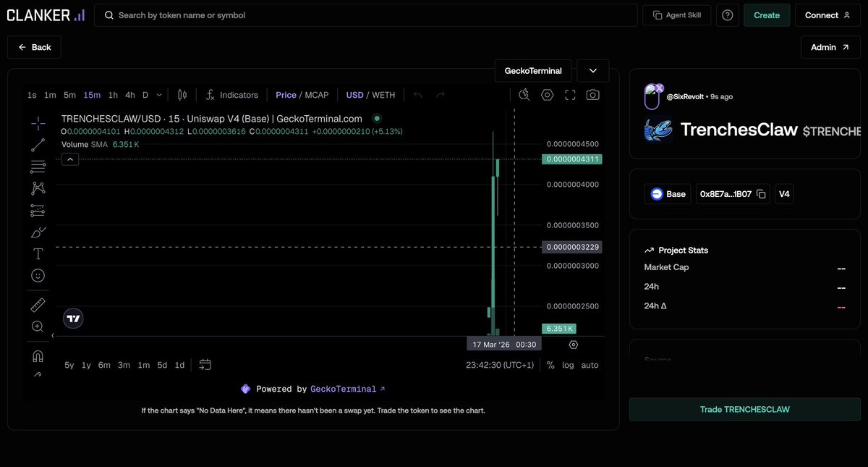Take a chart snapshot with camera icon
868x467 pixels.
coord(592,95)
